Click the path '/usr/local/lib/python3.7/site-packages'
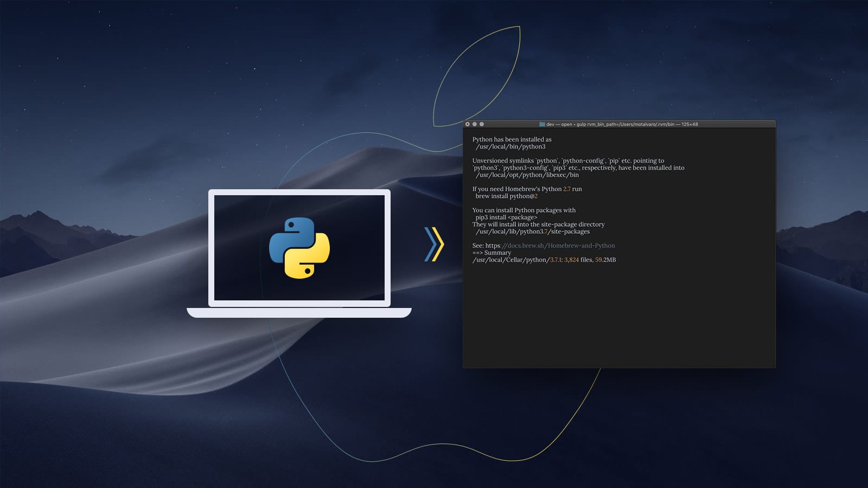The width and height of the screenshot is (868, 488). click(533, 231)
